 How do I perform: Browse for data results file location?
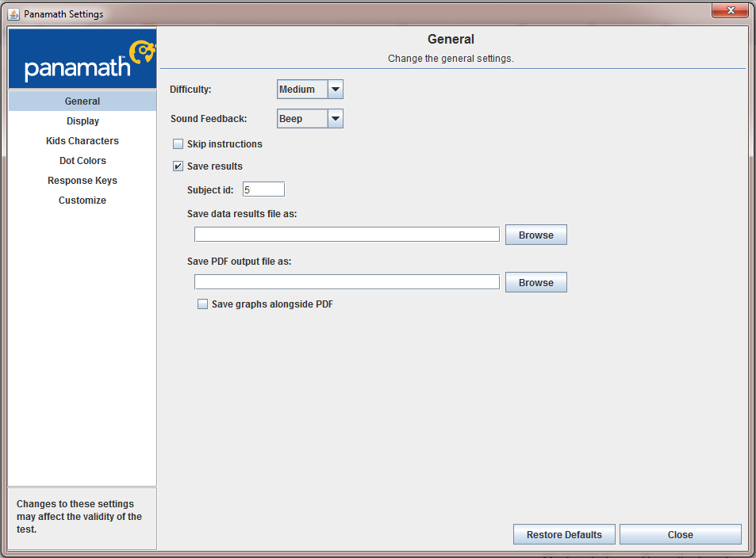(536, 235)
